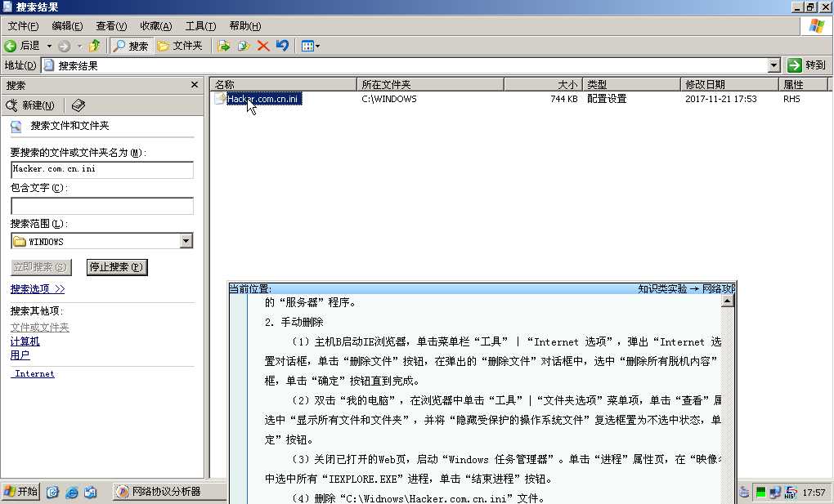
Task: Click the 转到 Go button
Action: point(807,65)
